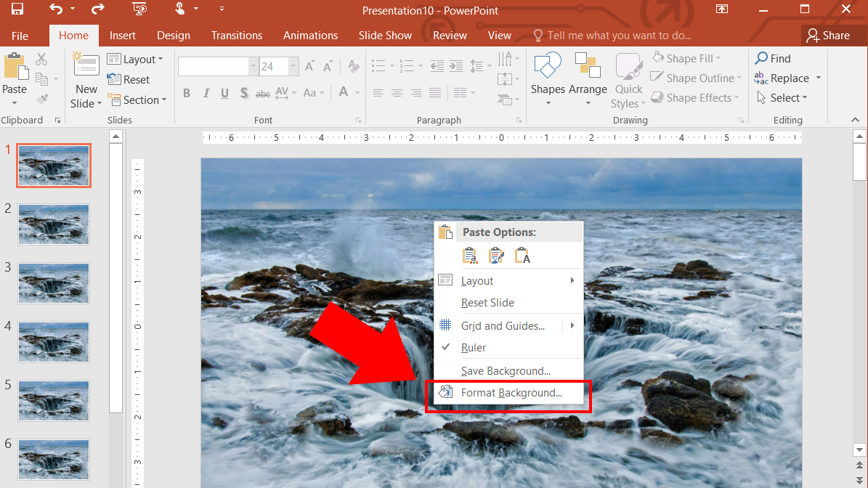Click the Save icon in quick access toolbar
The width and height of the screenshot is (868, 488).
[17, 9]
